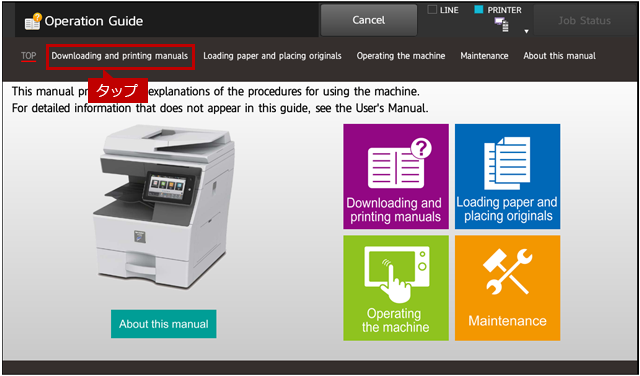Open the Loading paper and placing originals tile
Image resolution: width=640 pixels, height=376 pixels.
[x=507, y=176]
